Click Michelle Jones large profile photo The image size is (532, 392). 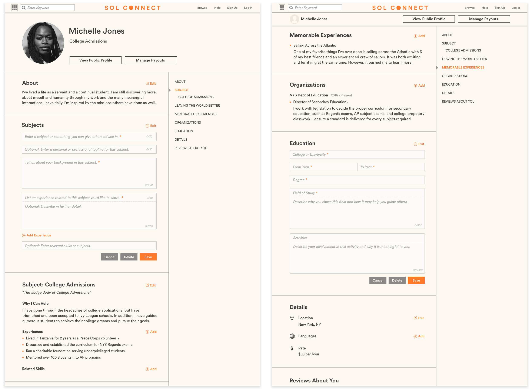pyautogui.click(x=43, y=43)
